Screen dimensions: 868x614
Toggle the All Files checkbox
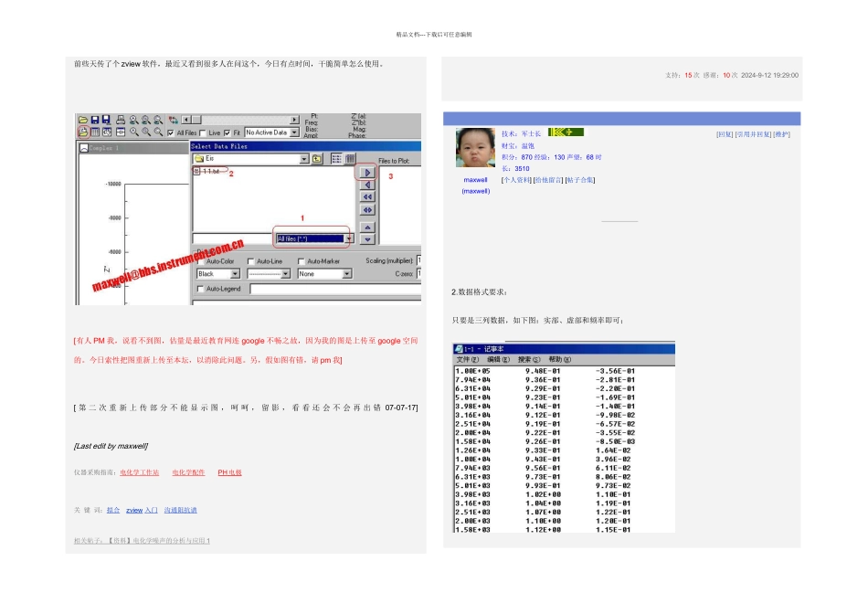(171, 132)
